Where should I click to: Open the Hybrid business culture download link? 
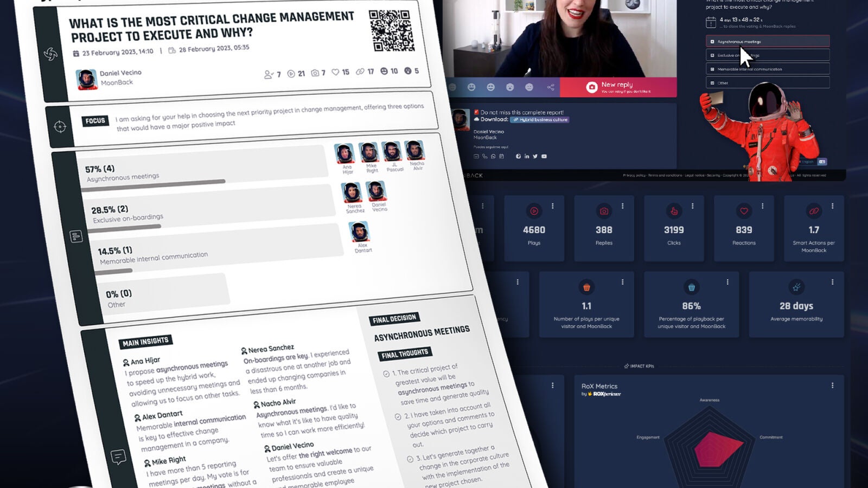click(x=540, y=120)
